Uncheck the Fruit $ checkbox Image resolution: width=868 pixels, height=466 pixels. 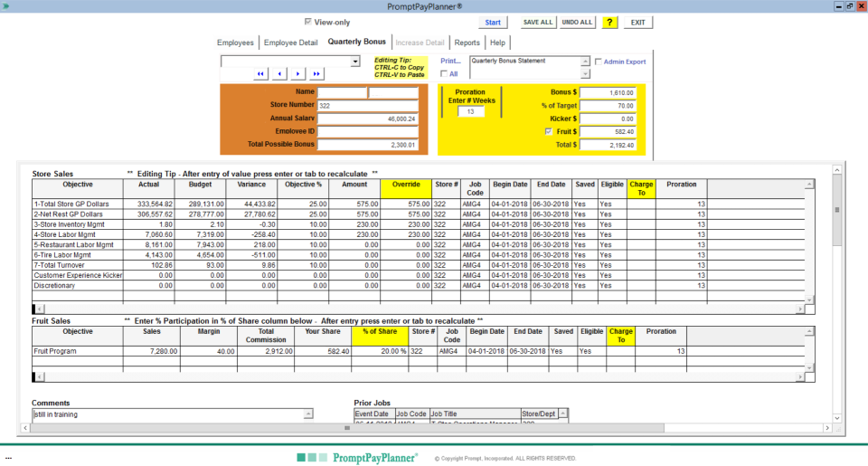point(549,131)
